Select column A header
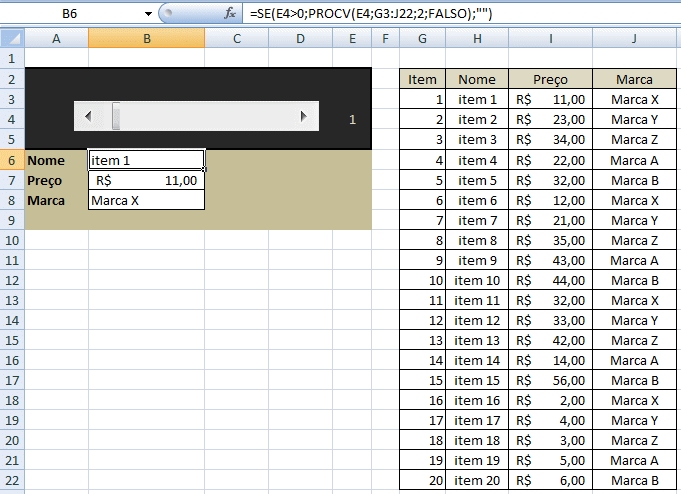This screenshot has width=681, height=494. coord(56,39)
